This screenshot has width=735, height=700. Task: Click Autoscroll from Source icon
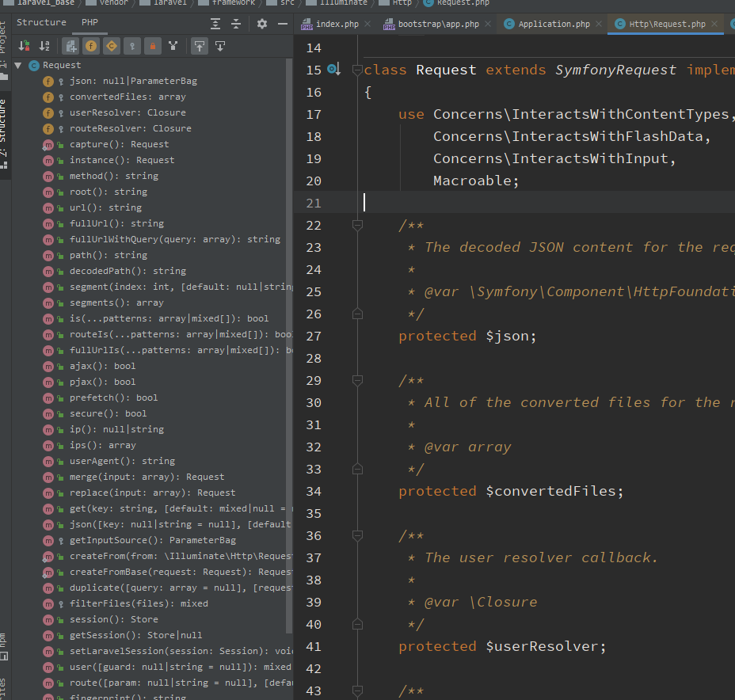[220, 46]
